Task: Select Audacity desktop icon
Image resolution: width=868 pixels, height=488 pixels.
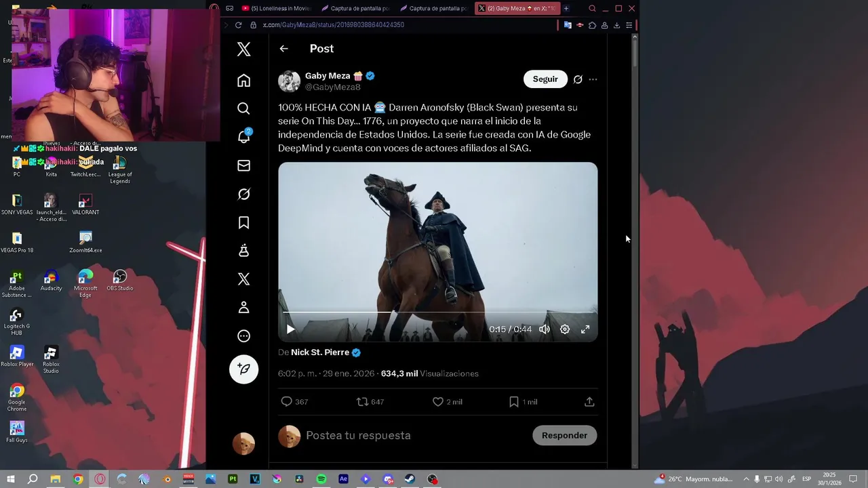Action: tap(51, 281)
